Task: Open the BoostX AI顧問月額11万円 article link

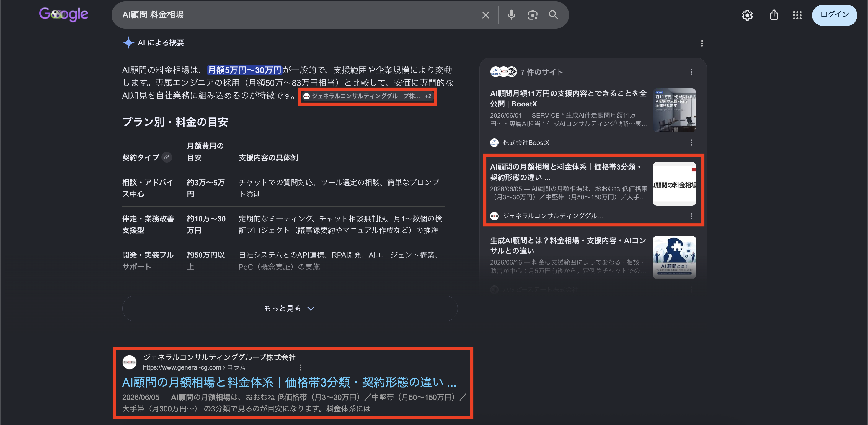Action: [x=568, y=98]
